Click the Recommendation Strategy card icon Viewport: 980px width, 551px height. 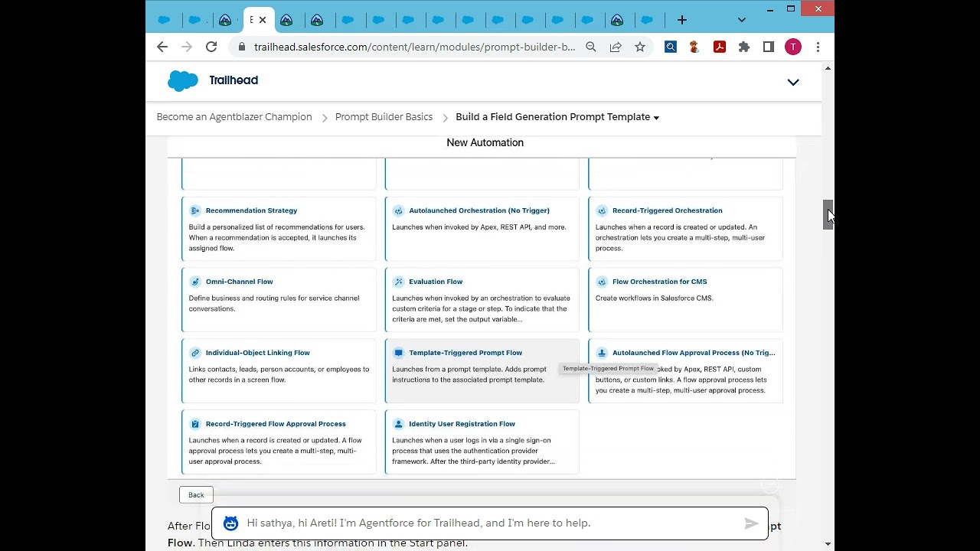pos(195,210)
